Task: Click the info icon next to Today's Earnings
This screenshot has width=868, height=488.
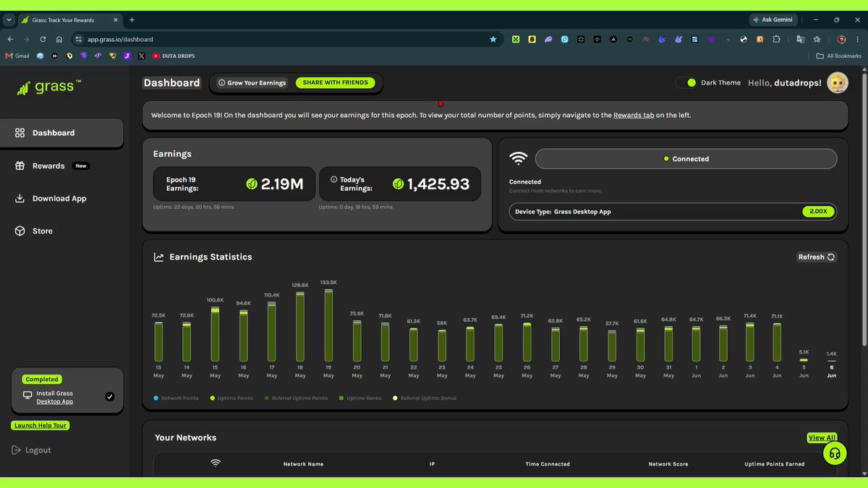Action: click(x=333, y=179)
